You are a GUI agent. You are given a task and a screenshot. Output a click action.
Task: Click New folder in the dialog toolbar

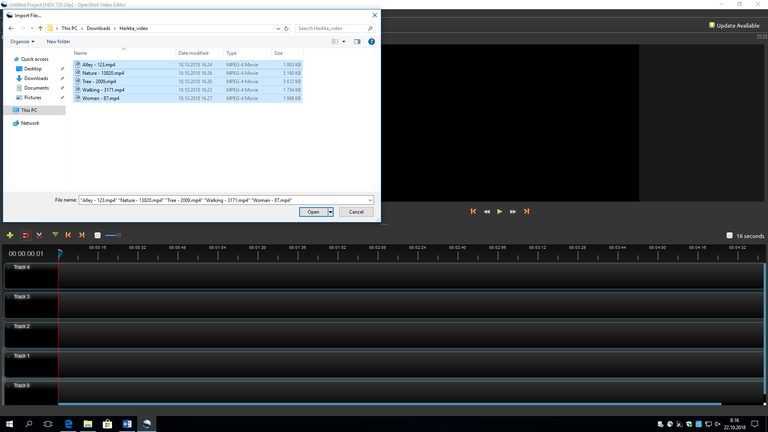point(58,42)
